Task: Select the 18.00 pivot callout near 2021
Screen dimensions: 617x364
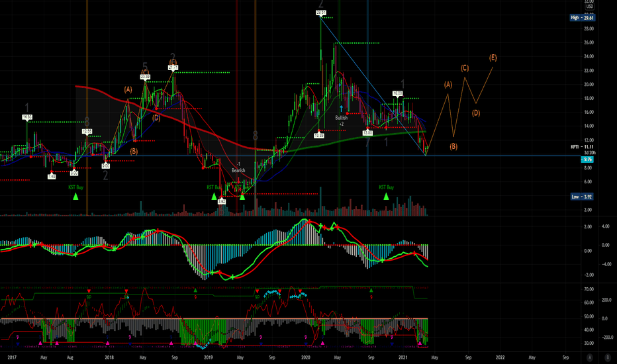Action: (397, 93)
